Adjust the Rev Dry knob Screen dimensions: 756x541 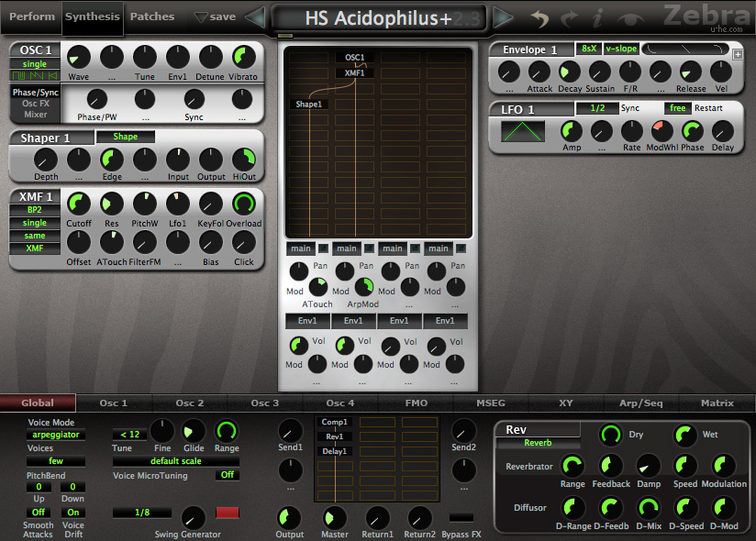(x=610, y=435)
